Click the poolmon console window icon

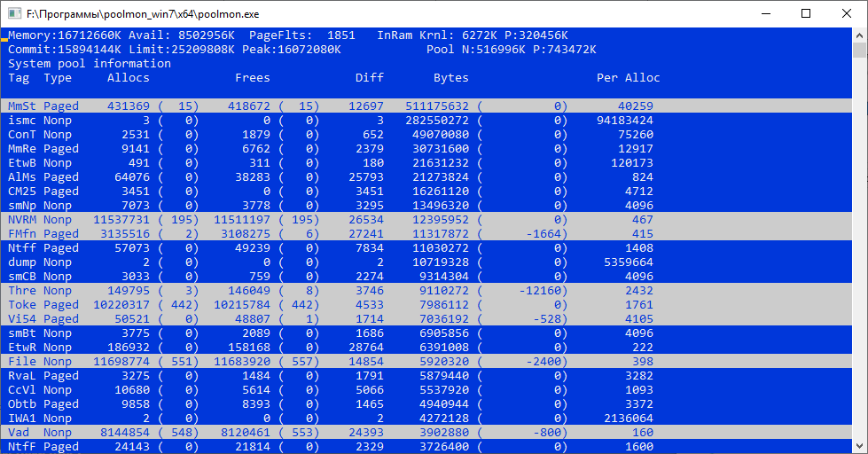[x=13, y=13]
